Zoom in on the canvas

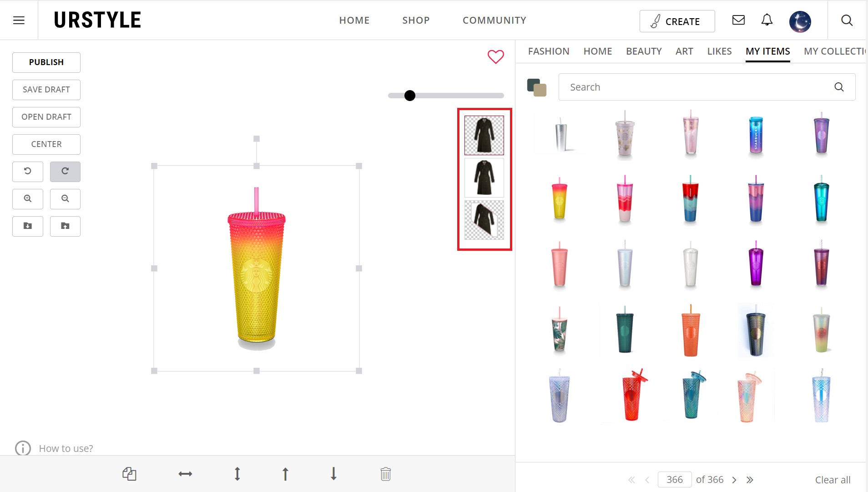pyautogui.click(x=28, y=199)
